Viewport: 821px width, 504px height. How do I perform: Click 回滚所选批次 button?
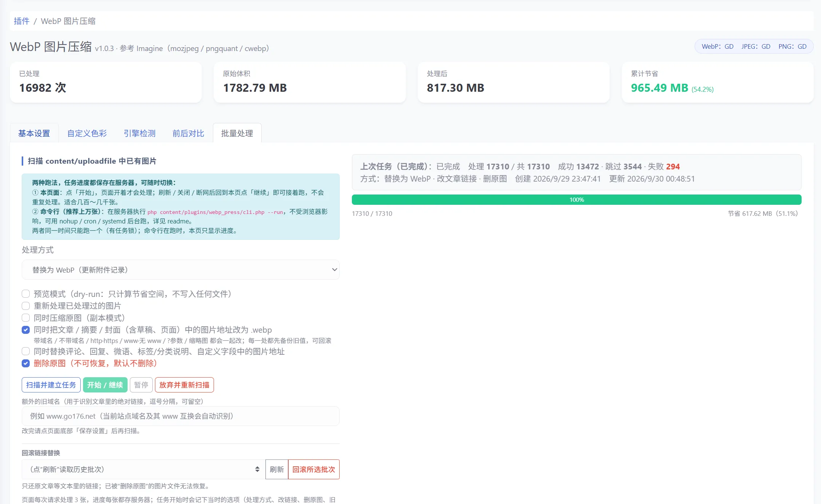click(314, 469)
